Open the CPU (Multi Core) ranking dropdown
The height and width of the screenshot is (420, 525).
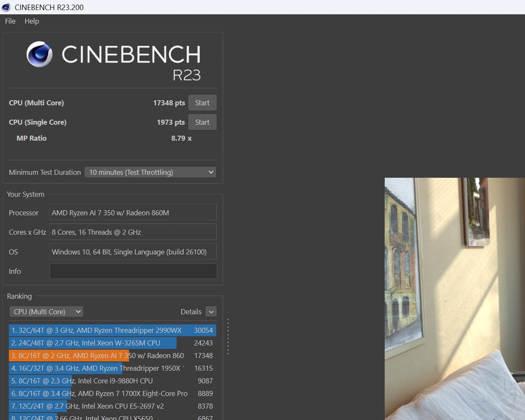46,312
